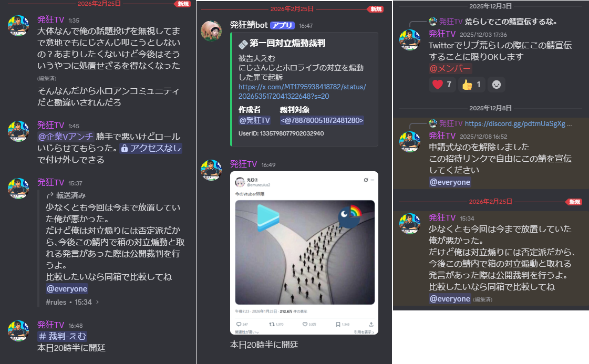This screenshot has width=589, height=364.
Task: Open 発狂TV avatar at 1:35 message
Action: point(18,26)
